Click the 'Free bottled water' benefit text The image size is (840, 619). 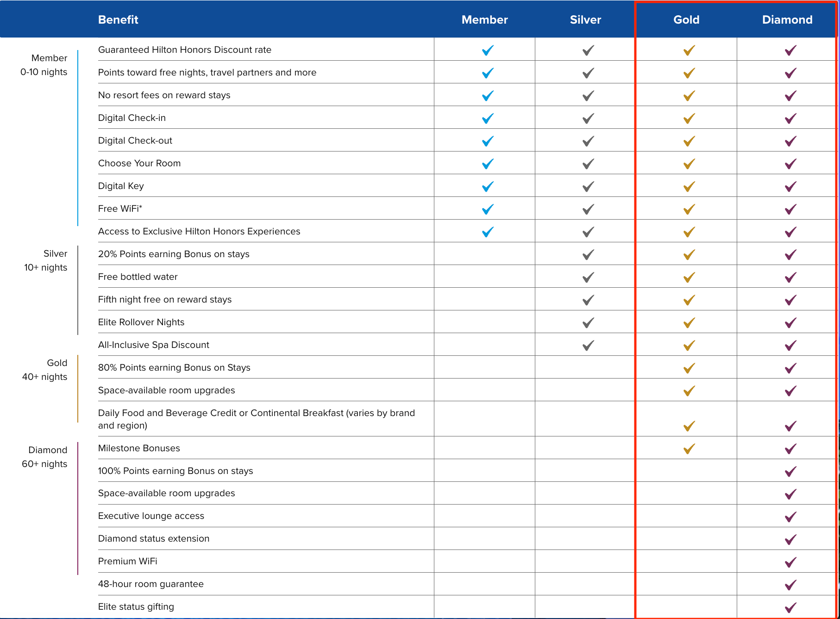[x=138, y=277]
